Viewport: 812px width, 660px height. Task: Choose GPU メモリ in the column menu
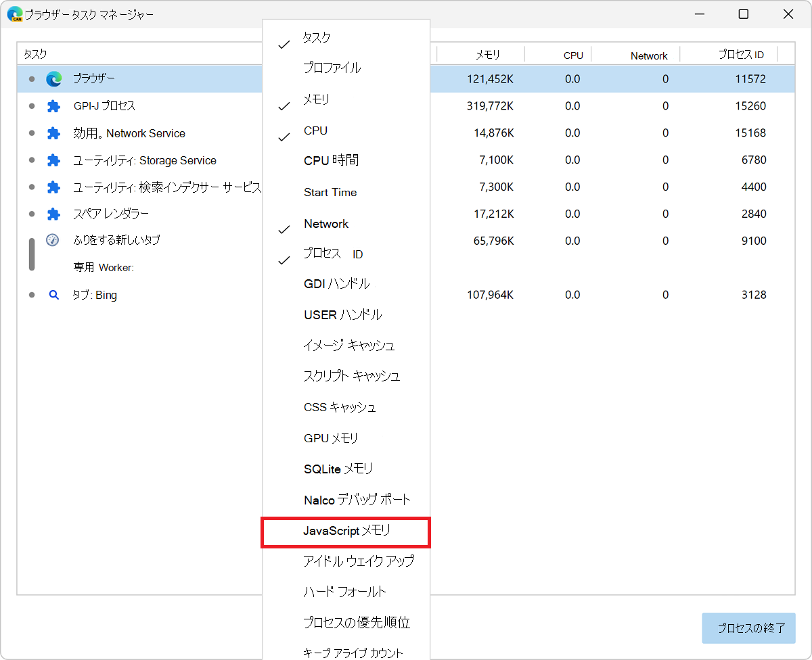pos(331,438)
